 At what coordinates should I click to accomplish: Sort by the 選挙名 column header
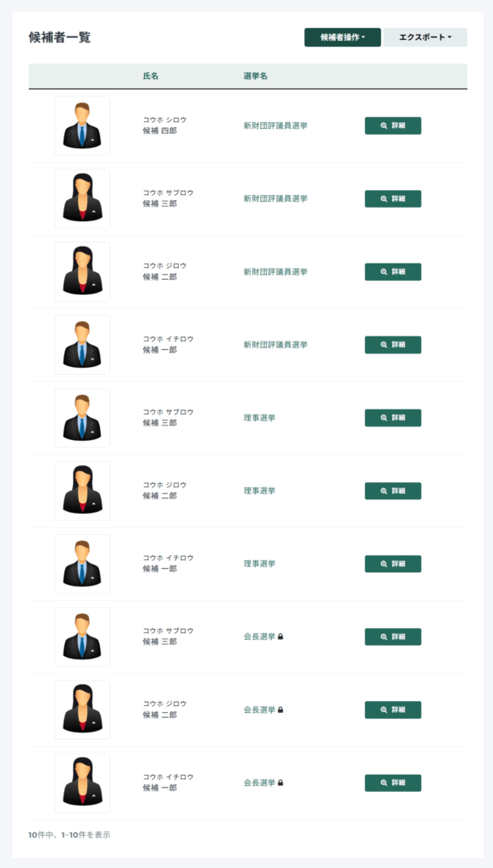point(256,75)
